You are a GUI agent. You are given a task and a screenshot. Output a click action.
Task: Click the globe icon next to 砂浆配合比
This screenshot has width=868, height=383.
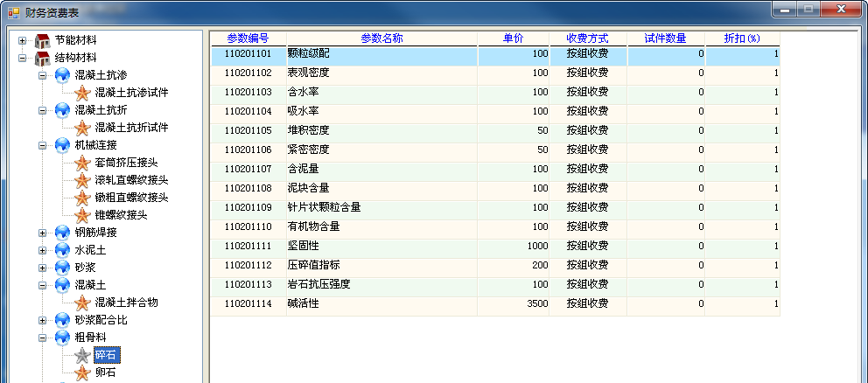[x=62, y=320]
